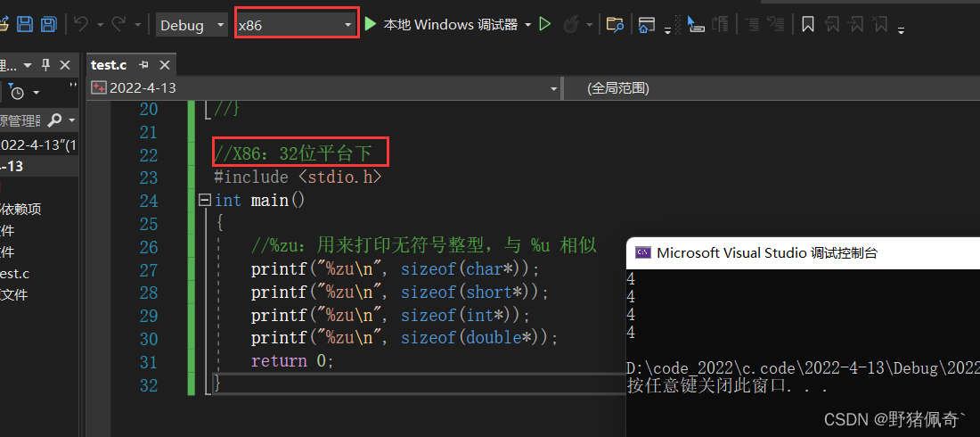Click the Save All toolbar icon
Image resolution: width=980 pixels, height=437 pixels.
pos(49,25)
